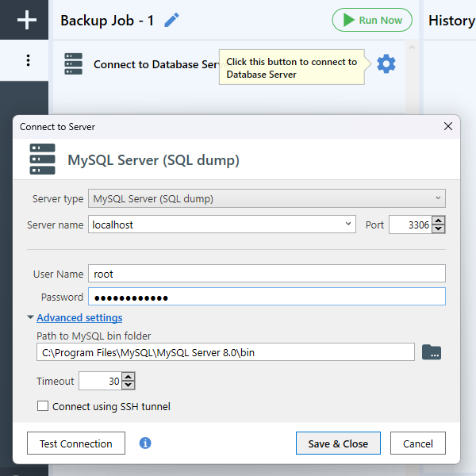
Task: Click the Connect to Database Server step label
Action: tap(156, 64)
